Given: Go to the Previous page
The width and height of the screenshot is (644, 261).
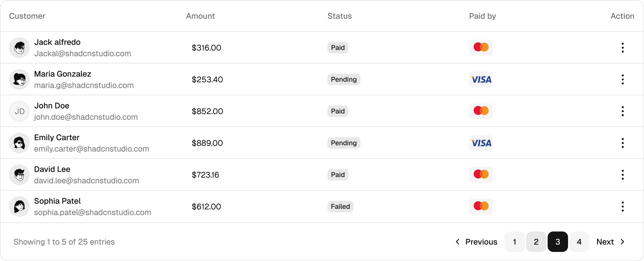Looking at the screenshot, I should click(x=477, y=242).
